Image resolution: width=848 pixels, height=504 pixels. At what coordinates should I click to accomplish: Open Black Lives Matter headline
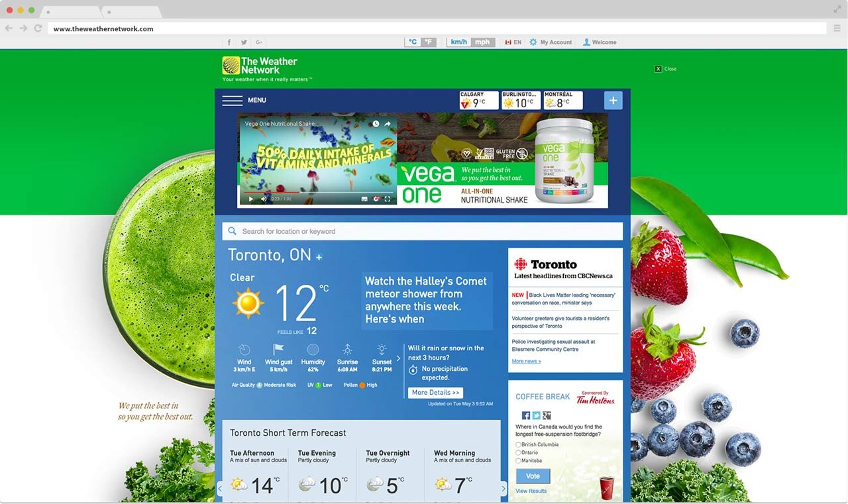[564, 299]
